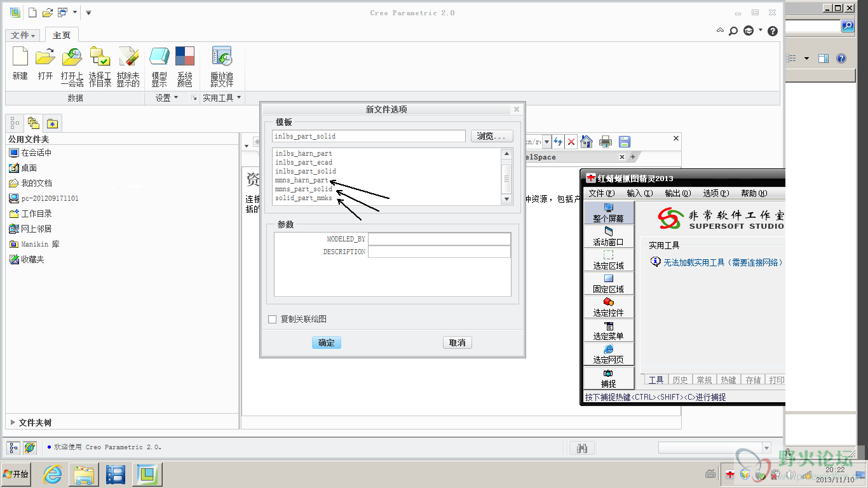The image size is (868, 488).
Task: Select the 主页 ribbon tab
Action: click(62, 36)
